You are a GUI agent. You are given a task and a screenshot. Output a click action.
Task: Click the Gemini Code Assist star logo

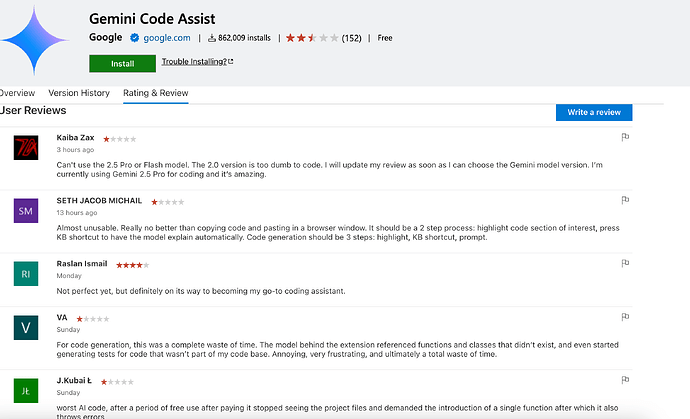[34, 40]
